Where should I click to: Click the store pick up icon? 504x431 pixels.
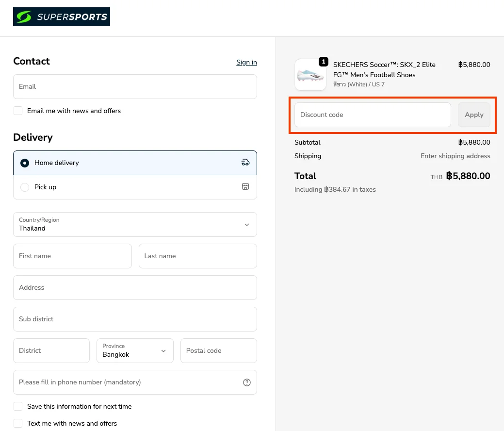click(245, 187)
